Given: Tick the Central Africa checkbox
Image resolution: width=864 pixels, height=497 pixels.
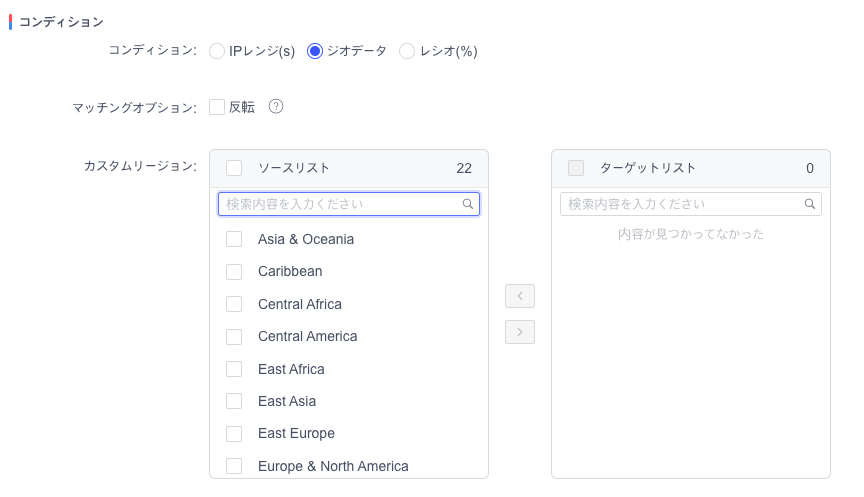Looking at the screenshot, I should [x=234, y=304].
